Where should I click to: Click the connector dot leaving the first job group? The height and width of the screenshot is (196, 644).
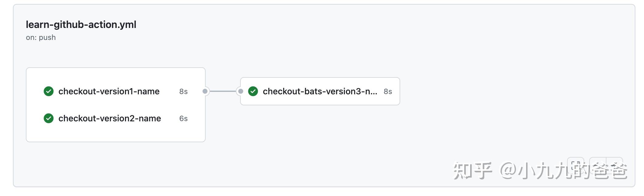coord(205,91)
